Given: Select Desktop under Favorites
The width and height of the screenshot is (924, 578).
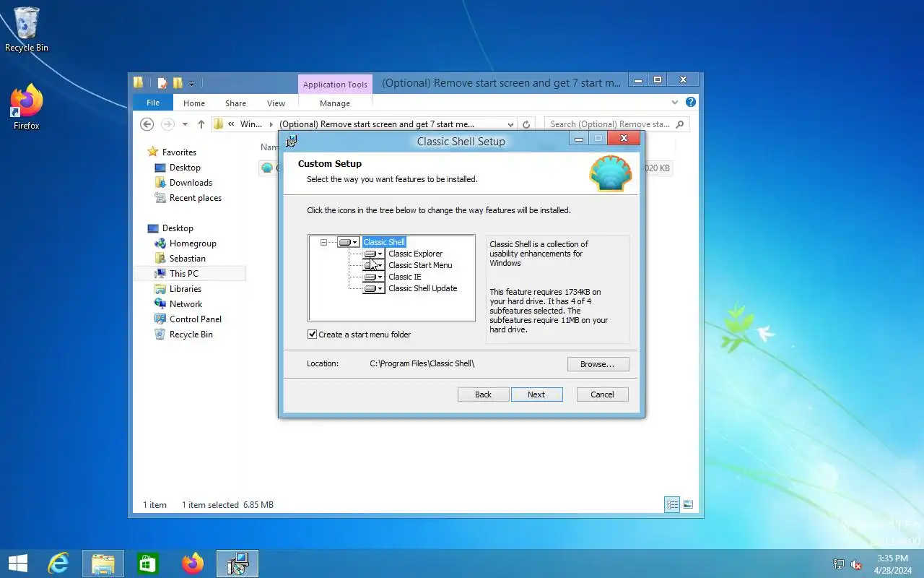Looking at the screenshot, I should point(185,168).
